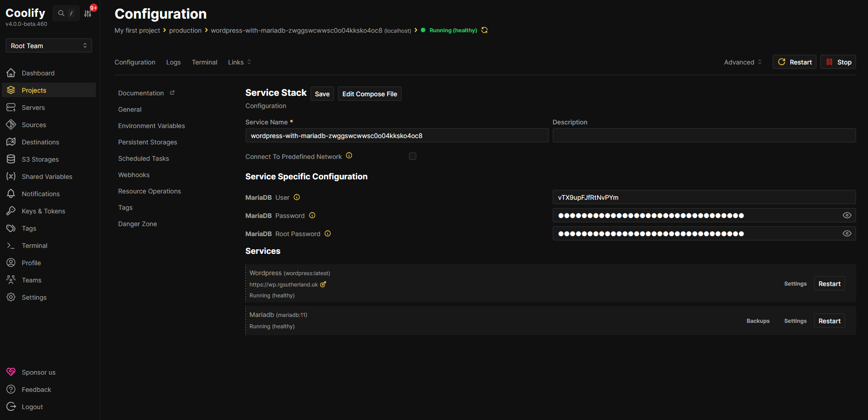Click the refresh status icon beside Running (healthy)
Image resolution: width=868 pixels, height=420 pixels.
[484, 30]
